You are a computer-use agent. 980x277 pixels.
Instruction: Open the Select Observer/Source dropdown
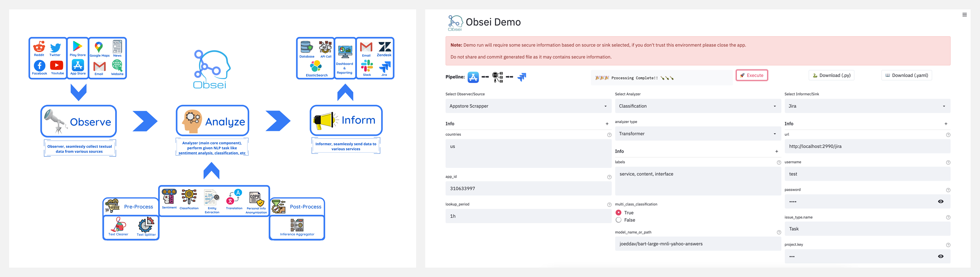528,106
